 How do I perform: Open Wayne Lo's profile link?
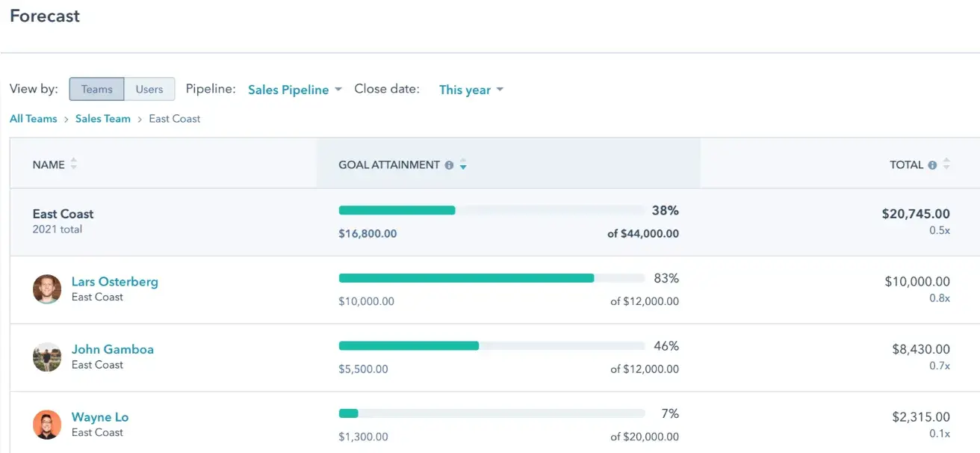point(100,417)
